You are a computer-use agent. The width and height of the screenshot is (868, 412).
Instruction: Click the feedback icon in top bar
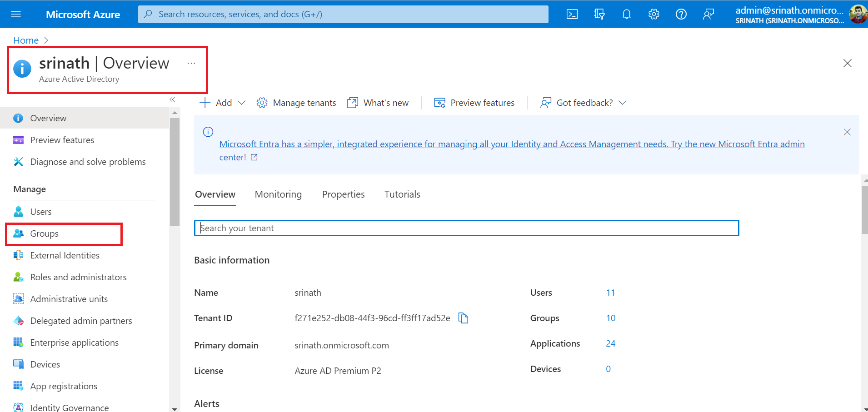click(708, 14)
